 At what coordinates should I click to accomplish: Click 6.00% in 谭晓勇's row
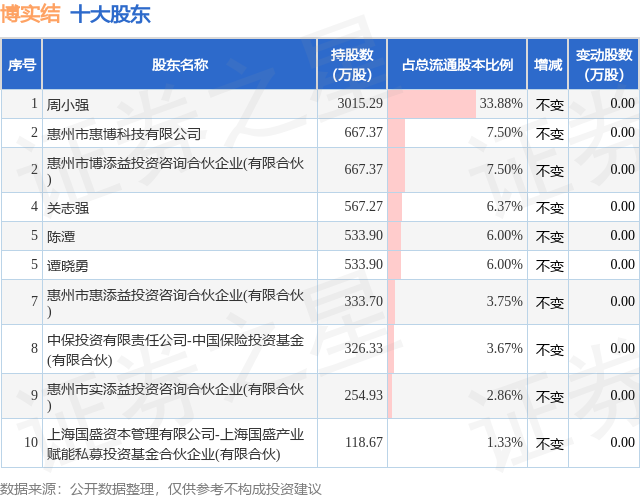tap(504, 264)
